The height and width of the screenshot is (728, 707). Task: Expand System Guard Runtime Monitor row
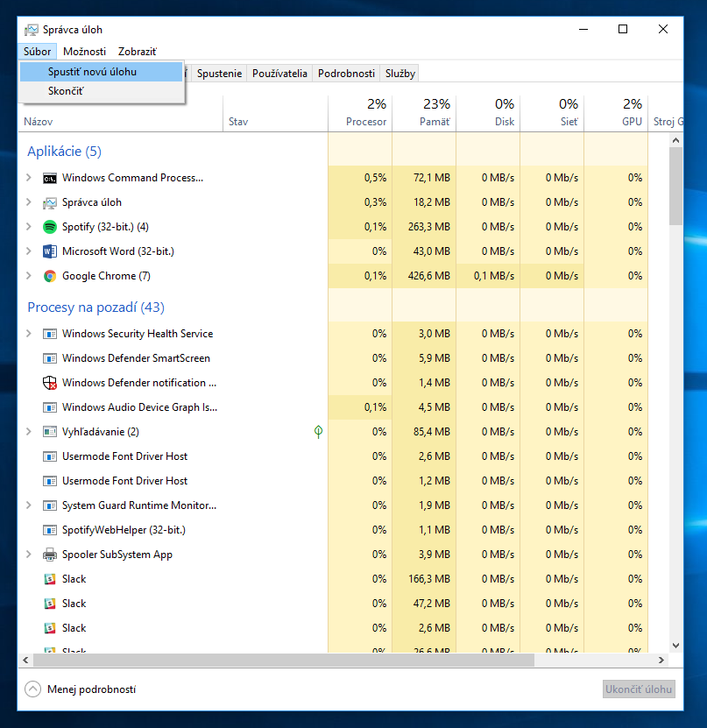[x=29, y=505]
